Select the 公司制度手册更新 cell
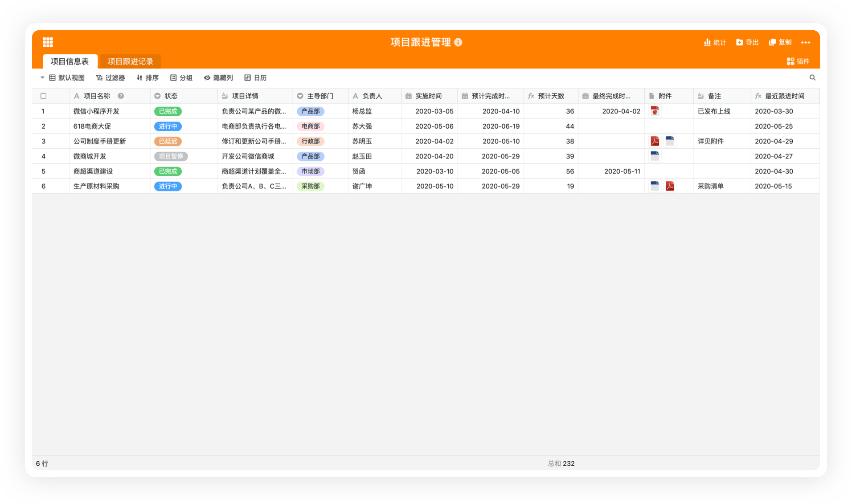 coord(110,142)
